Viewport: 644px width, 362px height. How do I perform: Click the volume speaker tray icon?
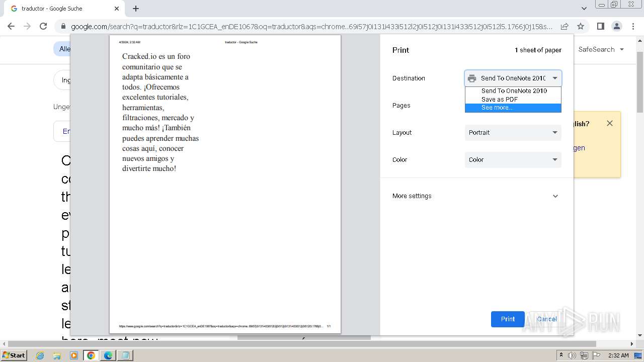(x=572, y=355)
